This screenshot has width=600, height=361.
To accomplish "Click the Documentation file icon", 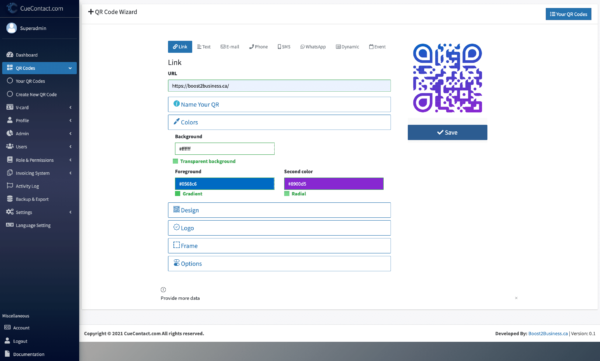I will [7, 354].
